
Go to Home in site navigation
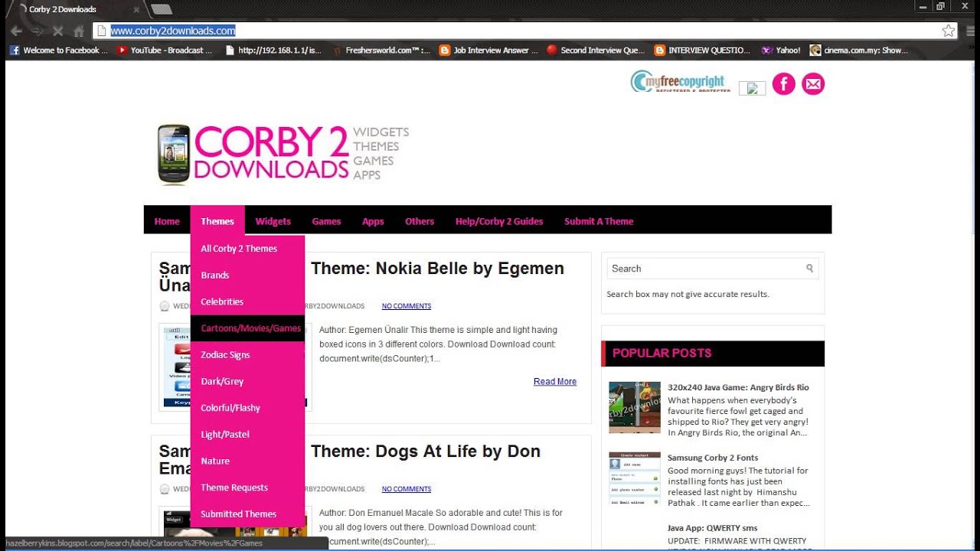pos(167,221)
